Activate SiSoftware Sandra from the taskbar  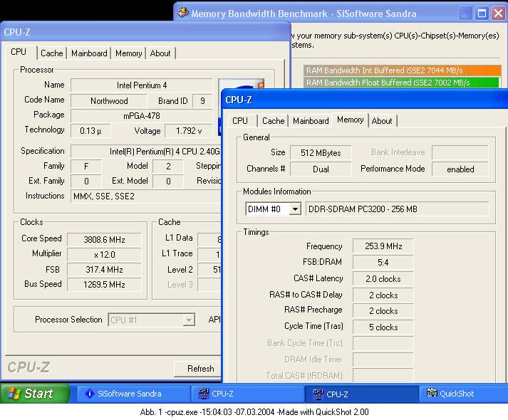tap(133, 394)
